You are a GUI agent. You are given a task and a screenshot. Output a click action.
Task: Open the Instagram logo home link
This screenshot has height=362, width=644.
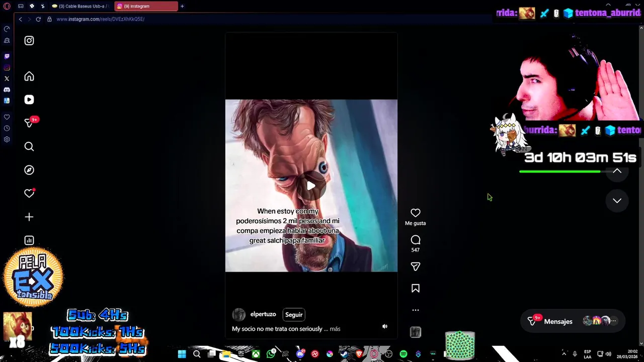click(x=29, y=41)
